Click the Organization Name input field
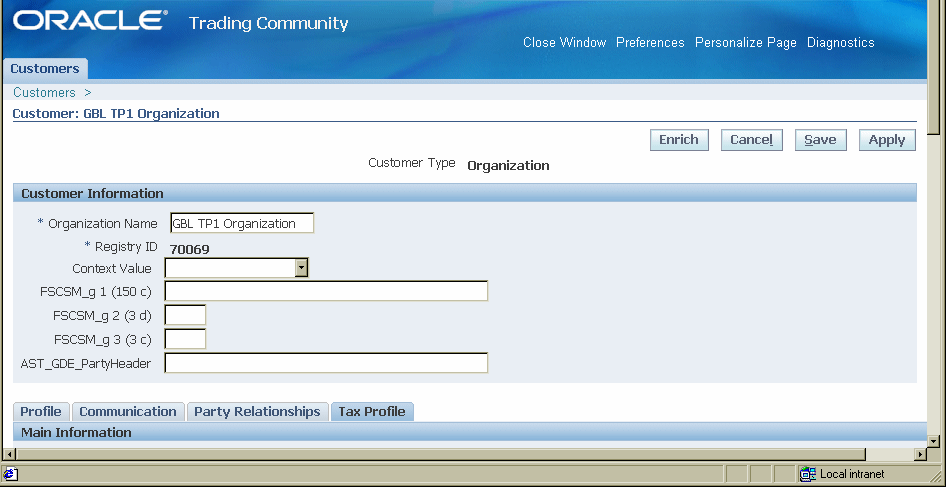The height and width of the screenshot is (487, 946). tap(242, 223)
